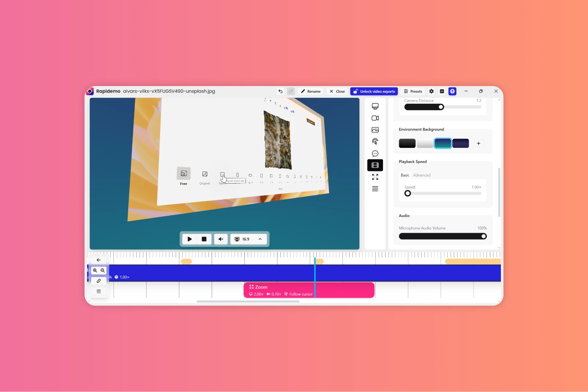
Task: Switch to the Advanced playback speed tab
Action: 422,175
